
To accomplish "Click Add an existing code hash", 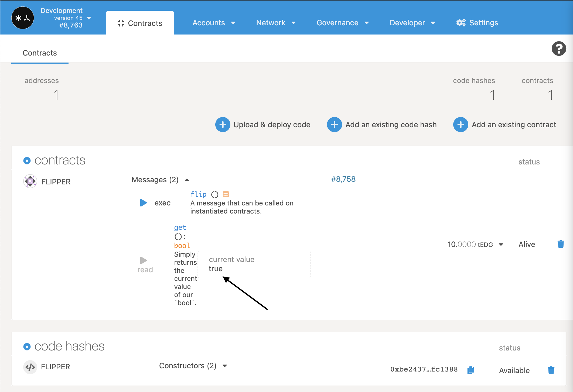I will pyautogui.click(x=382, y=125).
